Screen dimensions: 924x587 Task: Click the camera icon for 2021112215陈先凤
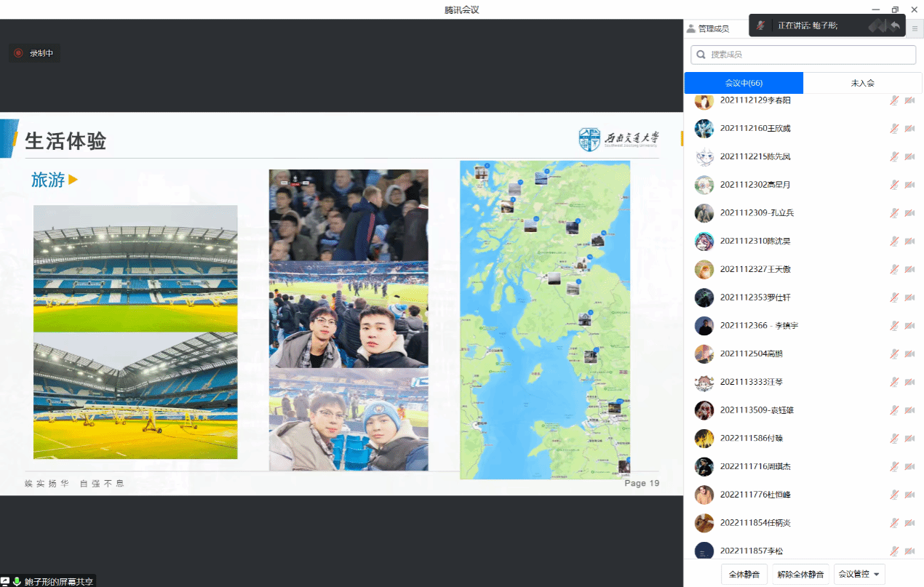tap(909, 156)
